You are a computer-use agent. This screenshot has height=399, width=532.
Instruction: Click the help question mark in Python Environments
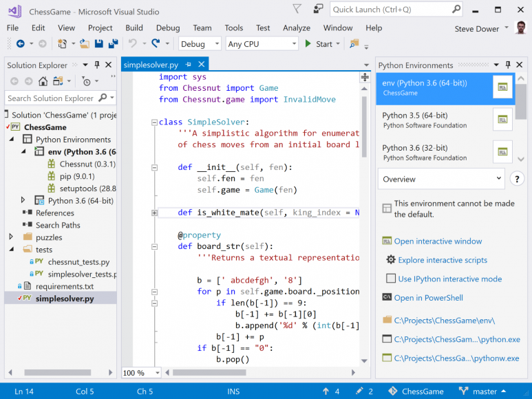coord(518,179)
